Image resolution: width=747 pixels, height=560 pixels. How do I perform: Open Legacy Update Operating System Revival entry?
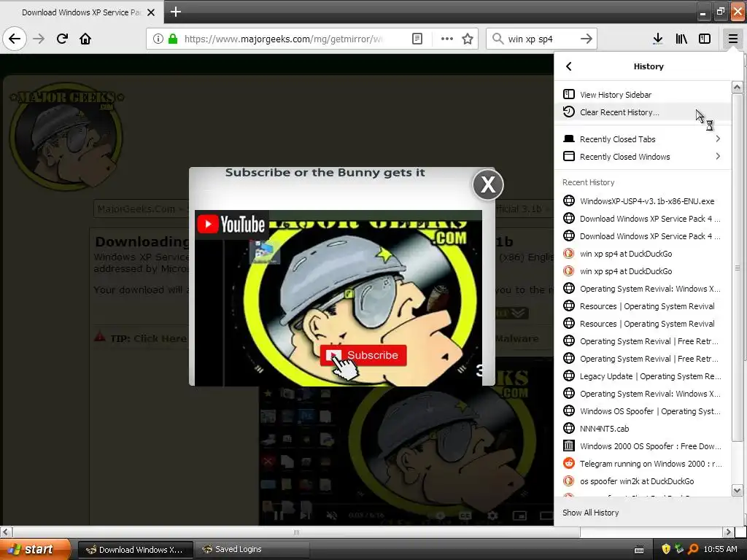tap(643, 376)
